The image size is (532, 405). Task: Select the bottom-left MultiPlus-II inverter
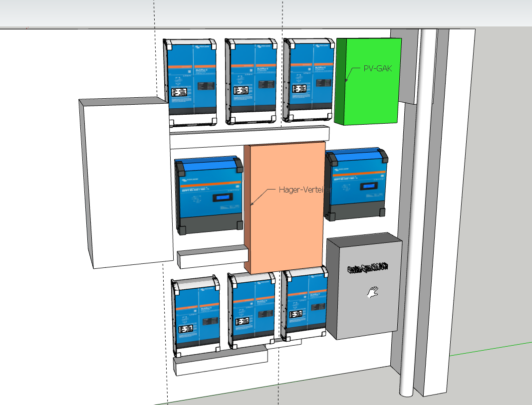pos(196,314)
